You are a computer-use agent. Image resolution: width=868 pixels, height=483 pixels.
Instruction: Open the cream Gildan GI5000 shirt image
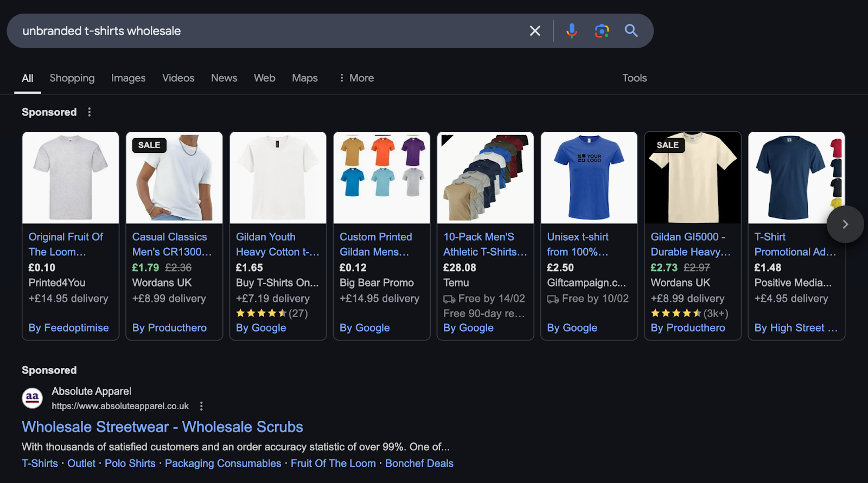point(693,178)
